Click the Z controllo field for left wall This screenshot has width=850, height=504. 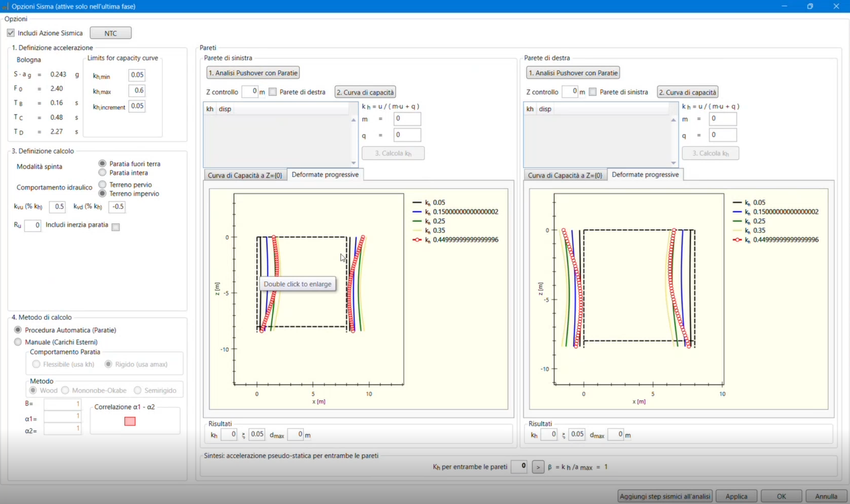(250, 92)
